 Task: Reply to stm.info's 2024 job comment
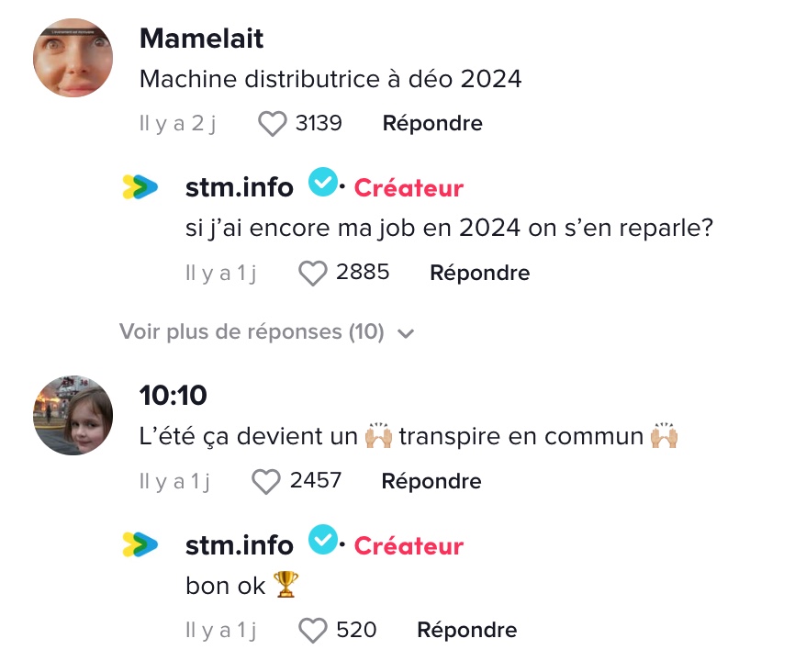pos(479,273)
